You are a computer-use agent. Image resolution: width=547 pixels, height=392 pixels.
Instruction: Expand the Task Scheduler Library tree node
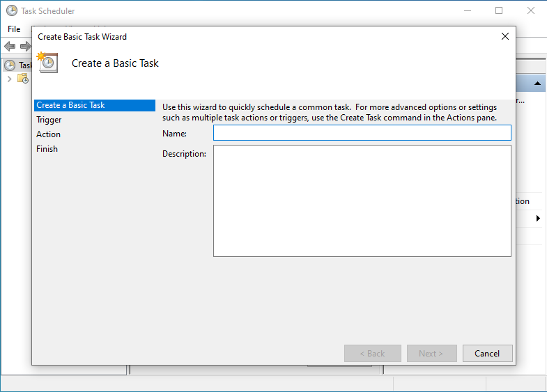click(10, 79)
